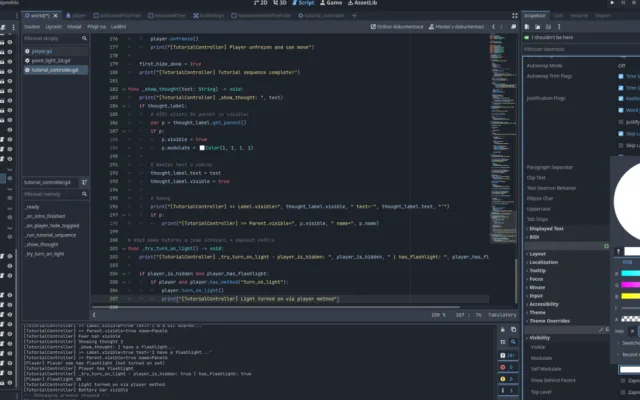Open the AssetLib workspace

[362, 2]
